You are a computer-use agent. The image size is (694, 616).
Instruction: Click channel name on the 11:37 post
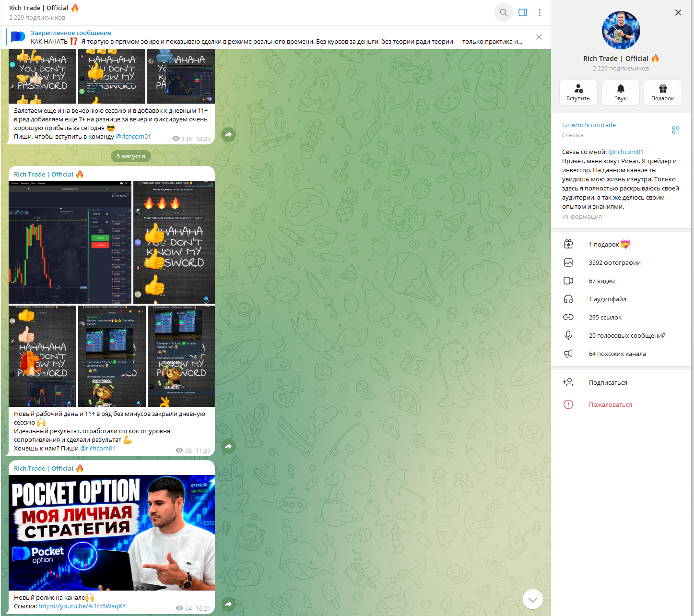click(49, 174)
